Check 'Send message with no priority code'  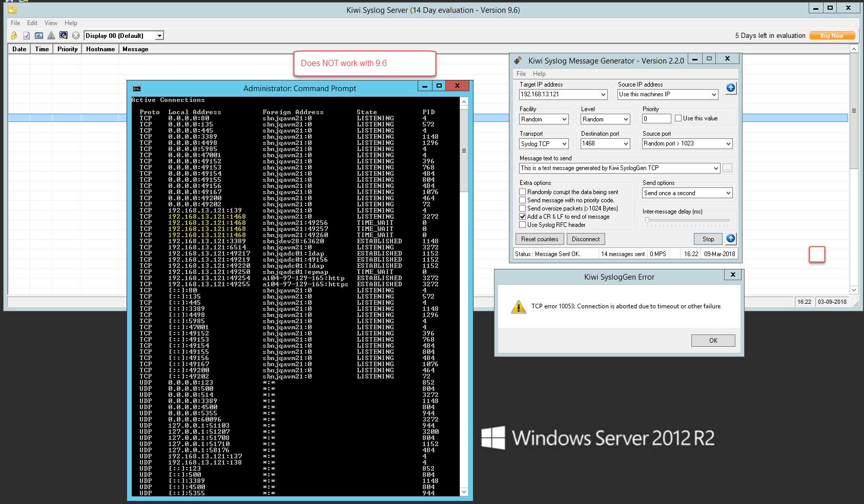[523, 200]
